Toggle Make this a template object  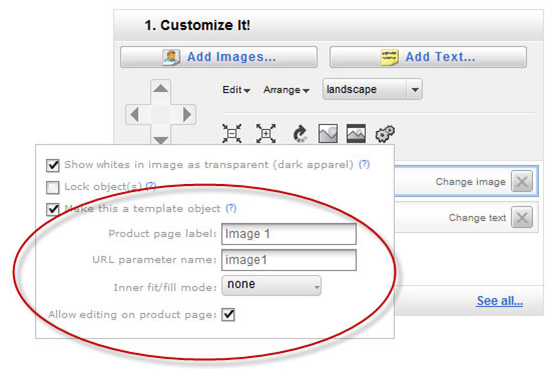click(x=53, y=209)
